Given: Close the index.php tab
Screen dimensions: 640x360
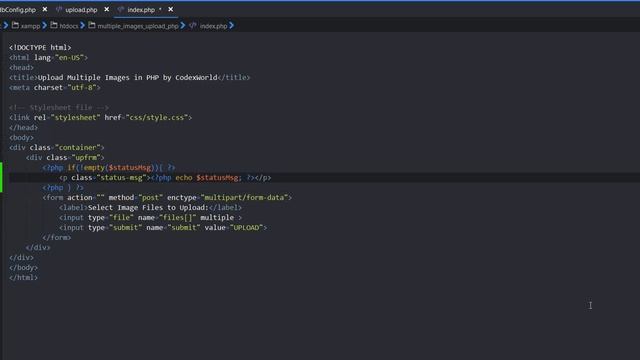Looking at the screenshot, I should [x=171, y=9].
